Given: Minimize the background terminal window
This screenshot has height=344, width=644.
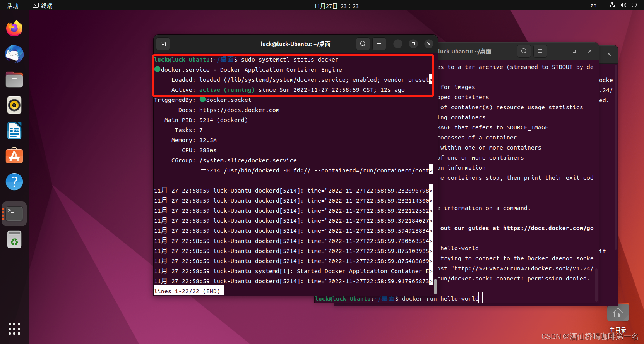Looking at the screenshot, I should coord(559,52).
